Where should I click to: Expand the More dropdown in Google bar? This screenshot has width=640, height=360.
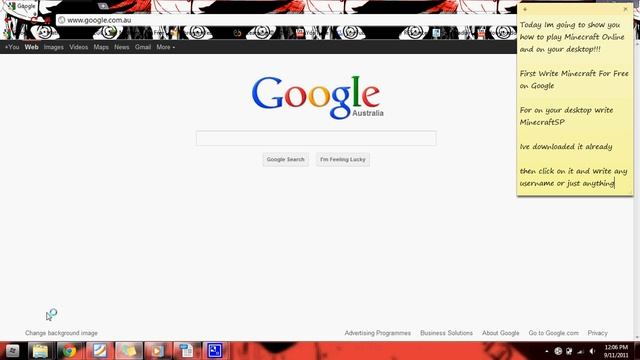pyautogui.click(x=165, y=47)
